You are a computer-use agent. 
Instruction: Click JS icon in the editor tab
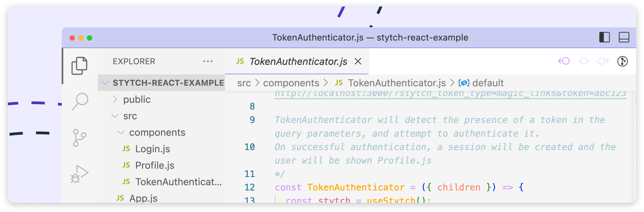pyautogui.click(x=240, y=61)
